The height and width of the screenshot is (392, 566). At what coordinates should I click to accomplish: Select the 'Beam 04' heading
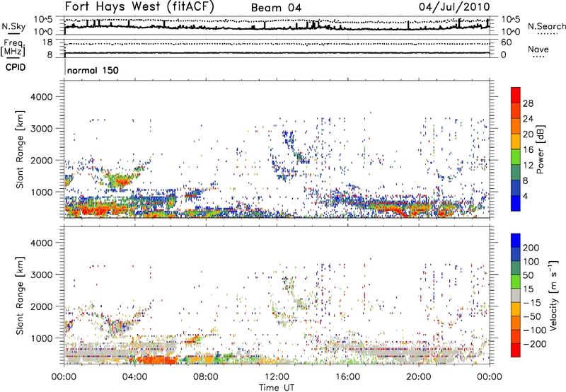click(276, 8)
